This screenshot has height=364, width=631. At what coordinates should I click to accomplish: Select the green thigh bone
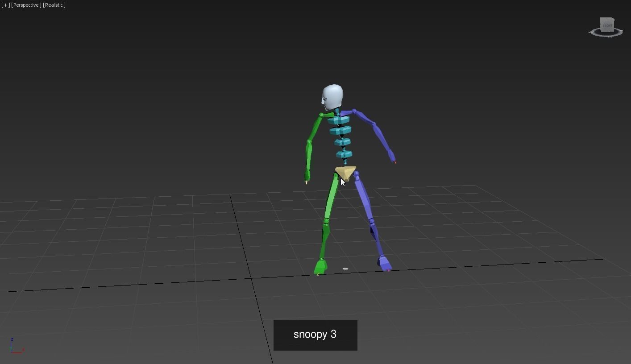pyautogui.click(x=331, y=196)
